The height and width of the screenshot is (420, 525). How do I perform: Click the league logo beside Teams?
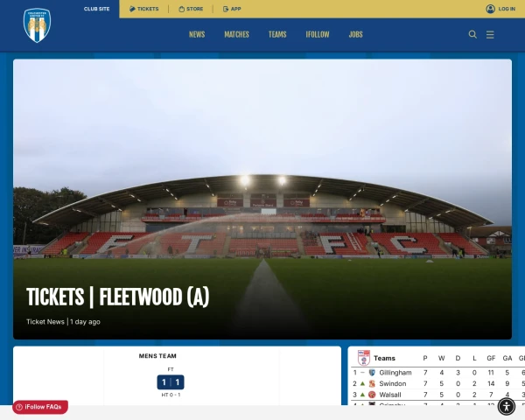364,358
